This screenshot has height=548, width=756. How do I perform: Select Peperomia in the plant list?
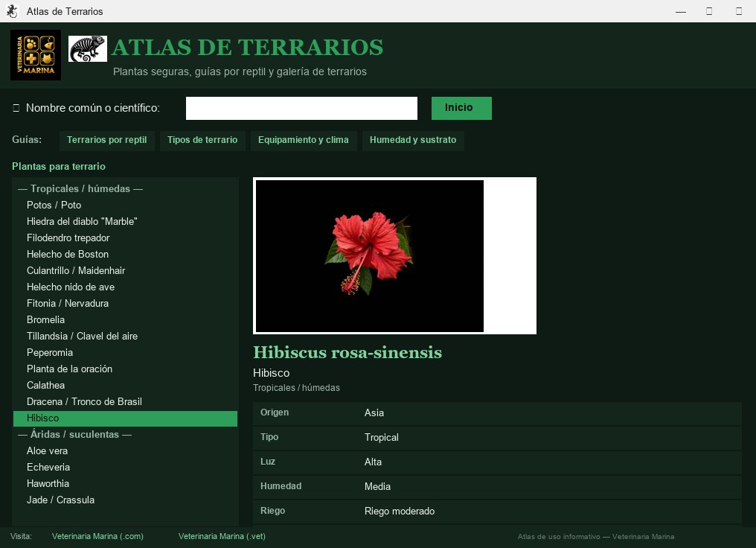click(125, 353)
